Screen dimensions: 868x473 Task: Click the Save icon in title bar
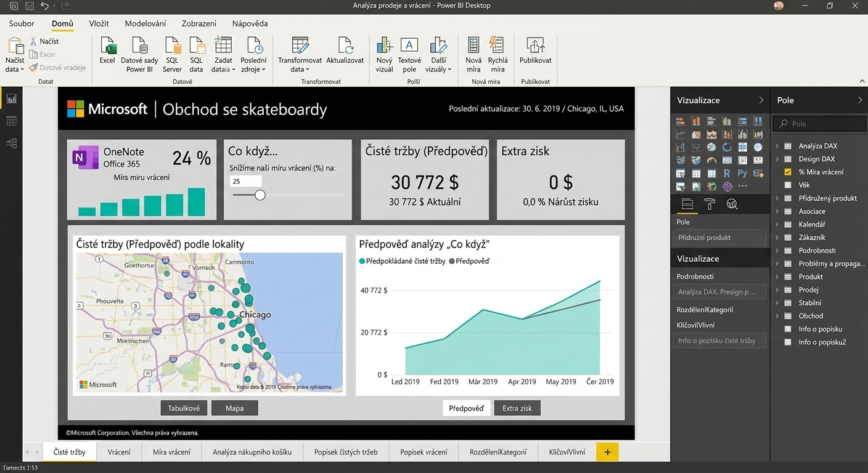29,6
